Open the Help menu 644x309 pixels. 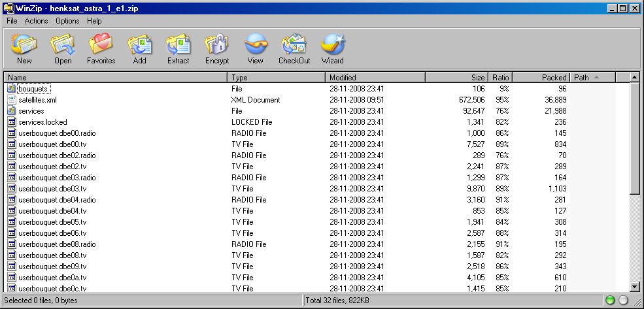pyautogui.click(x=94, y=21)
